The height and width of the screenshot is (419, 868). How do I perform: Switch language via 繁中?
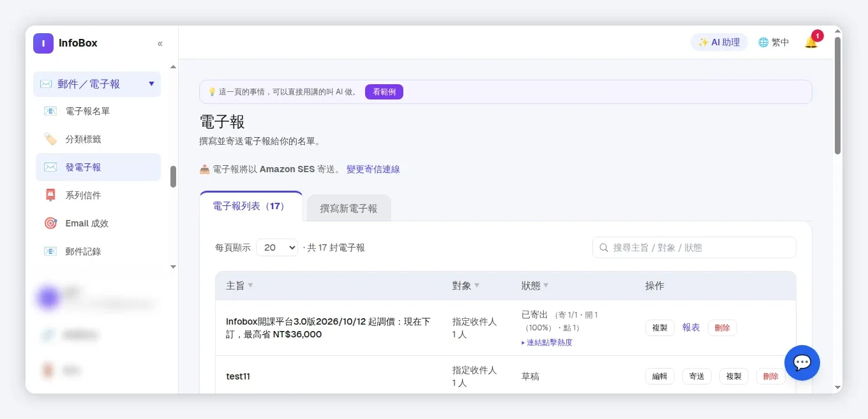point(774,42)
